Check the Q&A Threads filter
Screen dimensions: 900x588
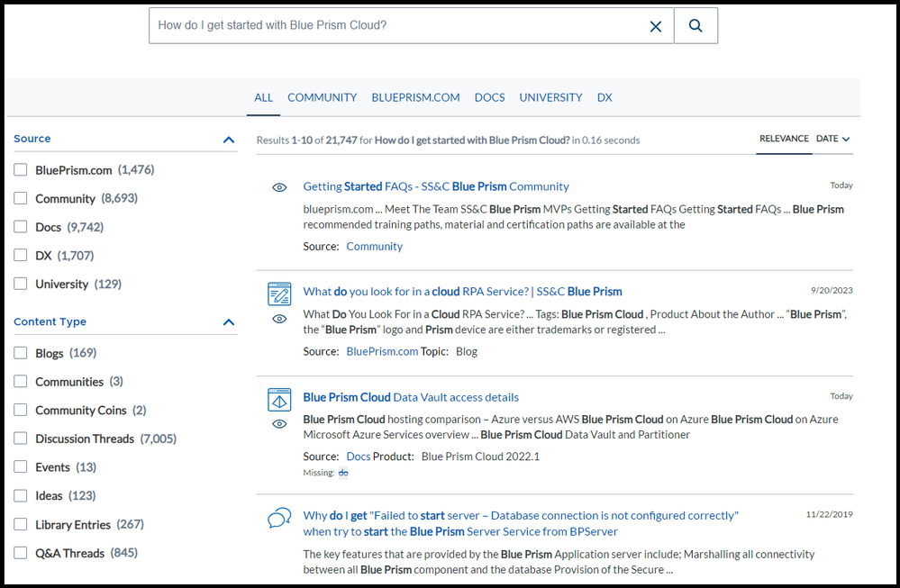21,553
